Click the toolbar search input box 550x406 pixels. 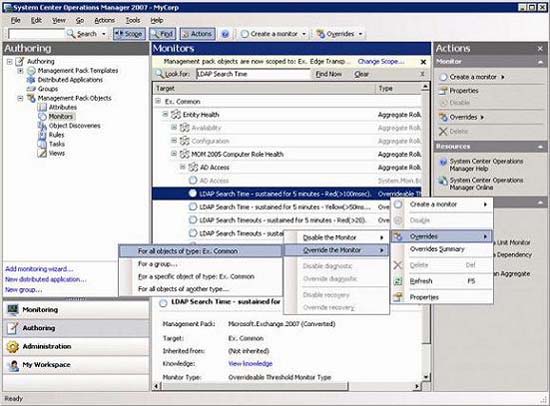tap(36, 34)
